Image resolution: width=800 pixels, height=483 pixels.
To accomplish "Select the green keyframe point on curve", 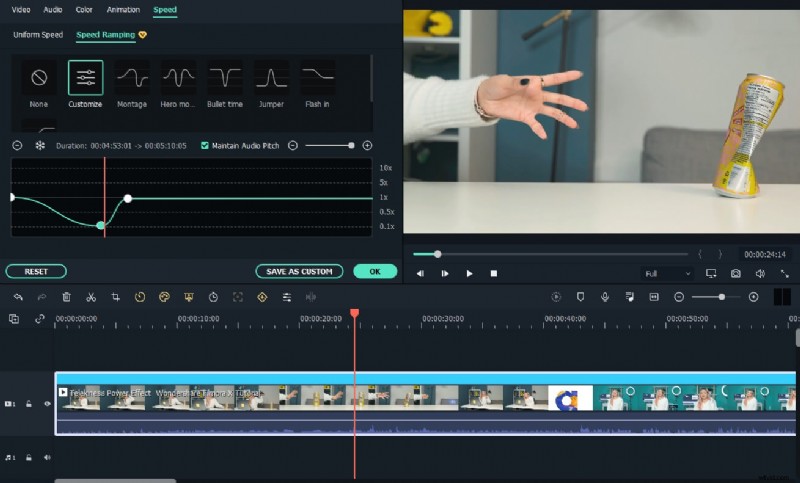I will (101, 225).
